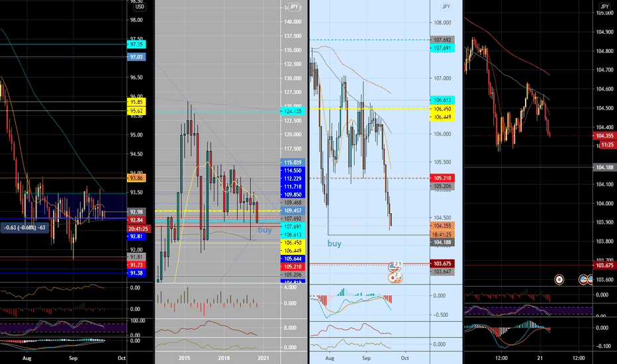Click the blue 114.550 price label
The height and width of the screenshot is (364, 617).
click(293, 171)
